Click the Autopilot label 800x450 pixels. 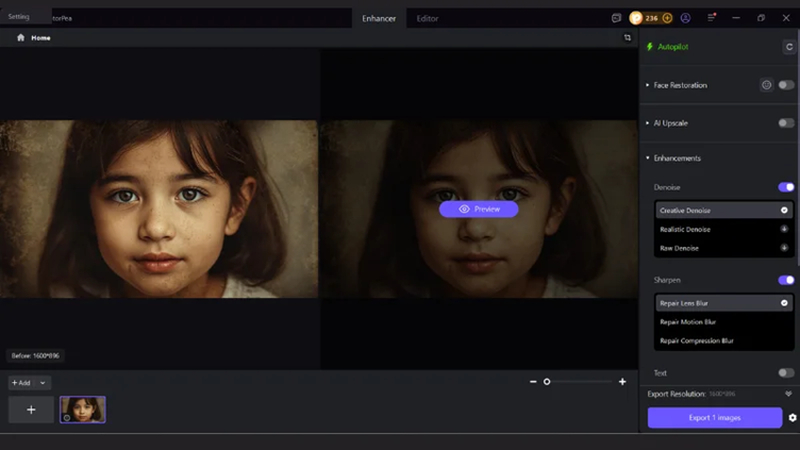(x=672, y=46)
